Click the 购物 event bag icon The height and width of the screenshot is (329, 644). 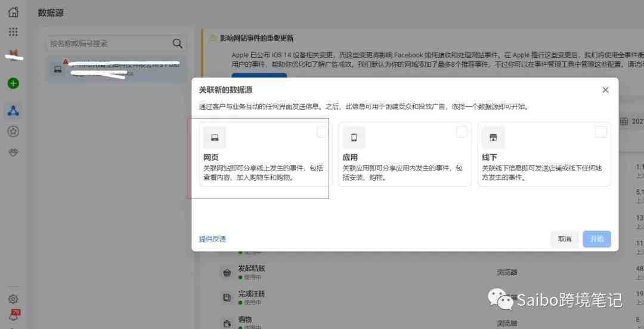(x=227, y=323)
